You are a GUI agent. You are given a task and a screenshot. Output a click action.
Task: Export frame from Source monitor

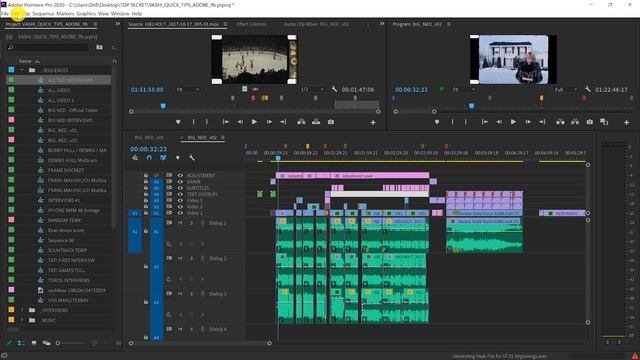point(331,122)
